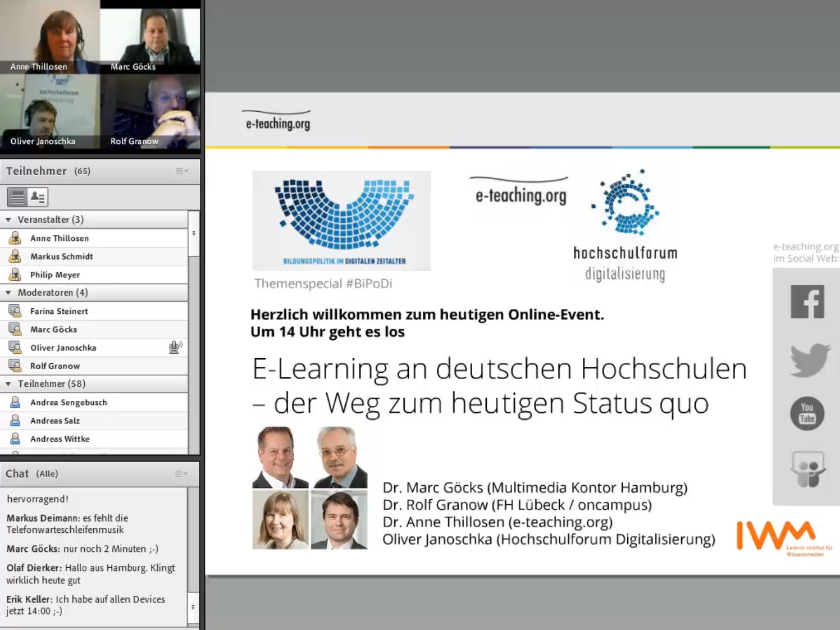Viewport: 840px width, 630px height.
Task: Click Oliver Janoschka's microphone active icon
Action: 175,348
